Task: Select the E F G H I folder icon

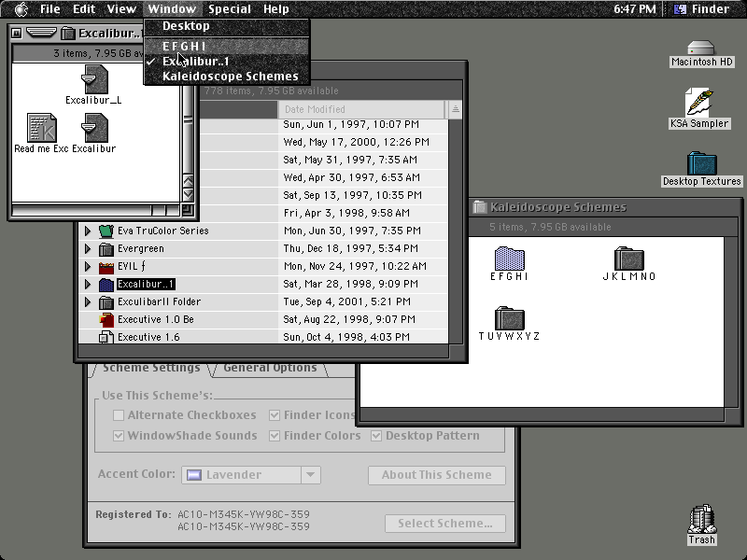Action: coord(509,259)
